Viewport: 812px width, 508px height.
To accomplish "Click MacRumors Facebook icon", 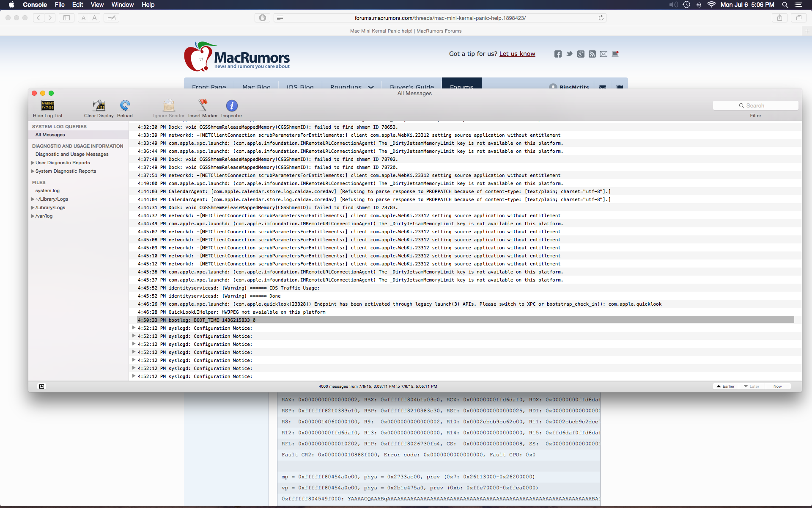I will pos(558,54).
